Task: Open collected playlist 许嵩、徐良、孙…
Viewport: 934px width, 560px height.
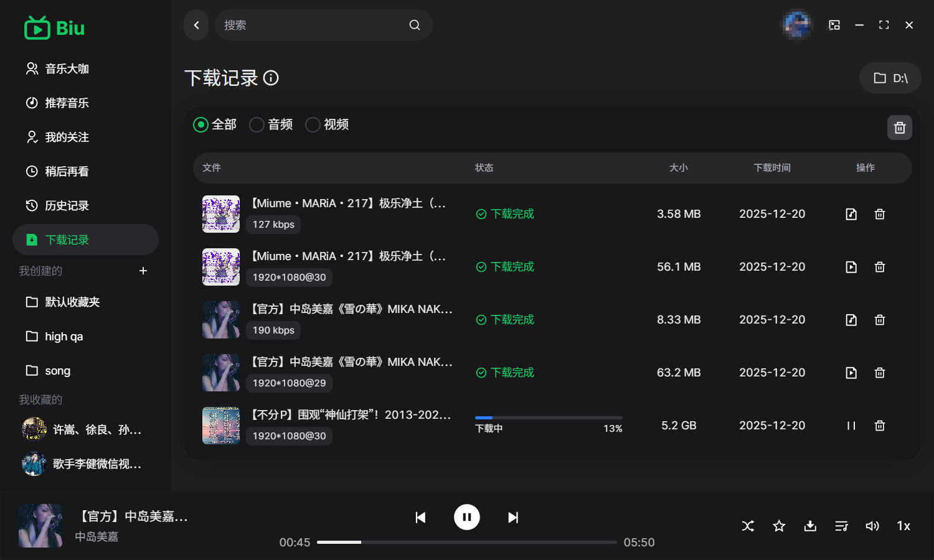Action: coord(85,429)
